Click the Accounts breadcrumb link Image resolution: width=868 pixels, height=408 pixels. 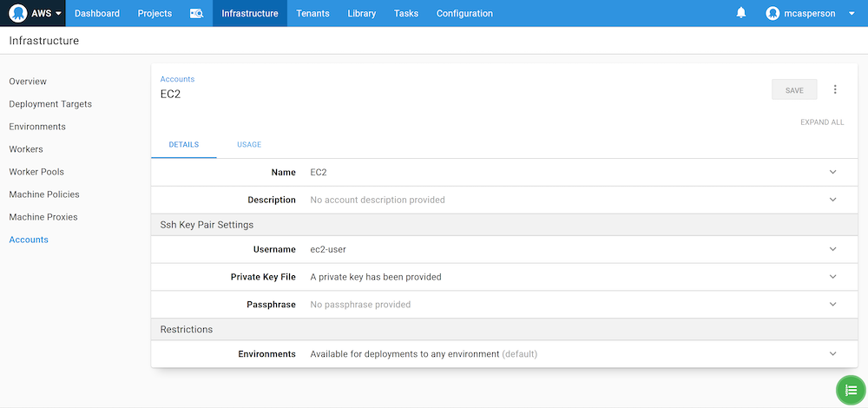tap(177, 79)
